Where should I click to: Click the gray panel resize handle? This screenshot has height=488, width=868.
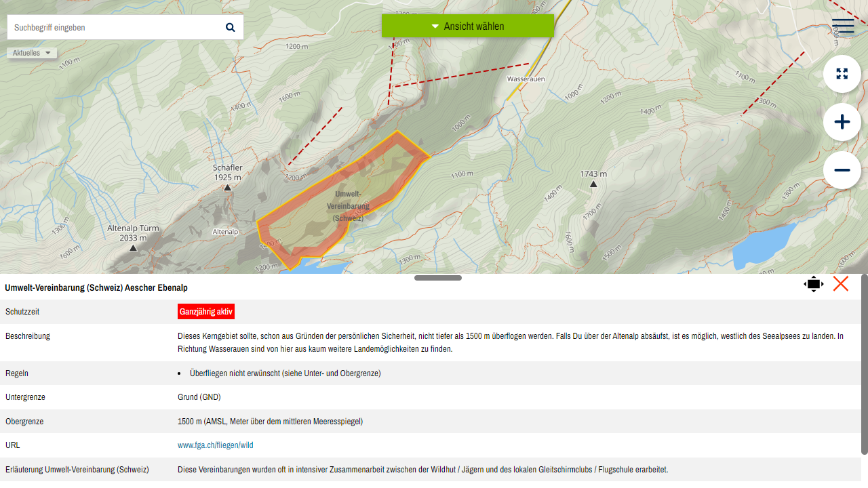tap(437, 278)
